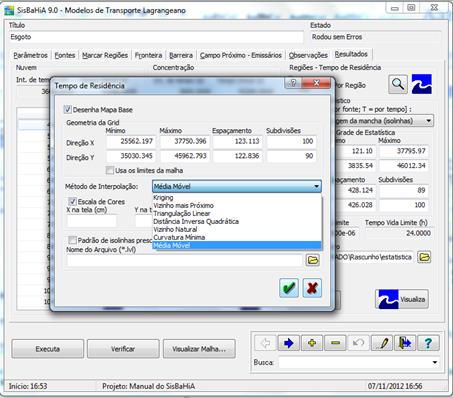Switch to the Fontes tab
Image resolution: width=453 pixels, height=398 pixels.
[65, 55]
